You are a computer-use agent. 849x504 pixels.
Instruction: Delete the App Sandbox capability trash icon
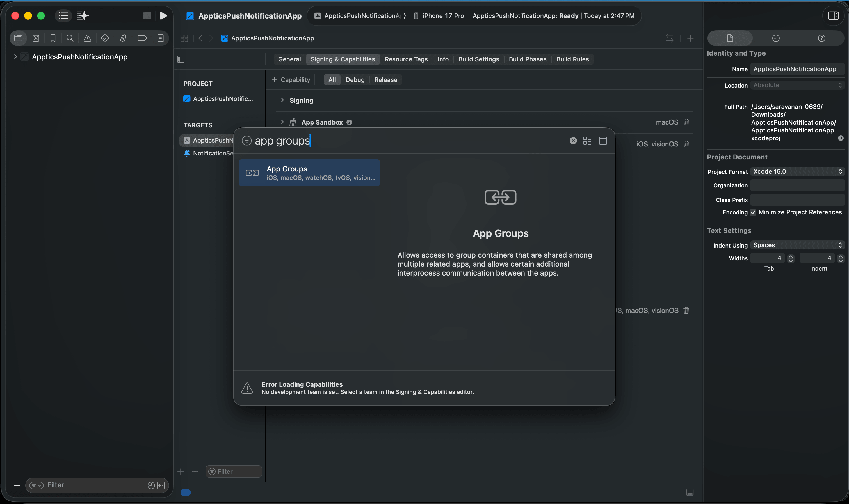(x=686, y=122)
